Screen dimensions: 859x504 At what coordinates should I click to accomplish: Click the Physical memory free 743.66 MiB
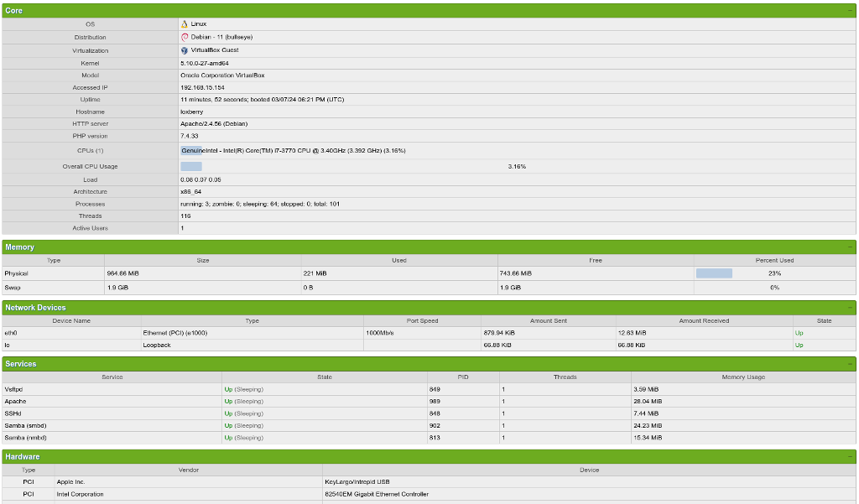(x=516, y=273)
